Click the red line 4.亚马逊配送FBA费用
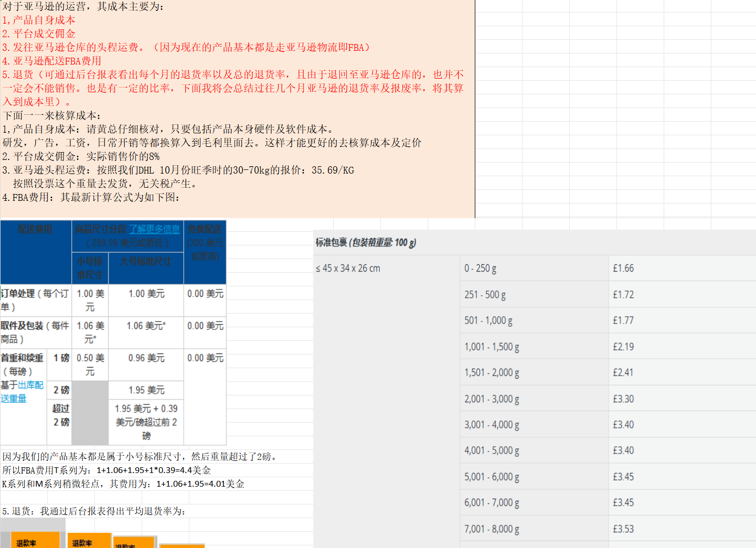756x548 pixels. coord(51,61)
